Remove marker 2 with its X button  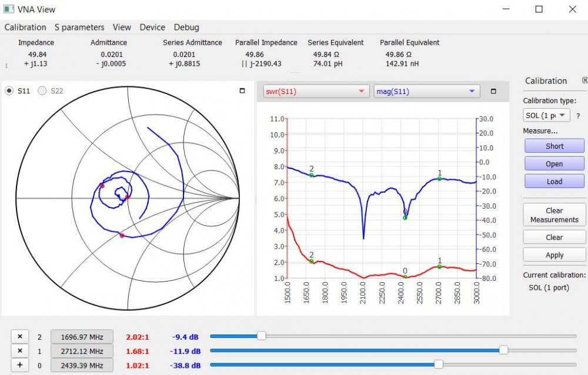(x=20, y=337)
